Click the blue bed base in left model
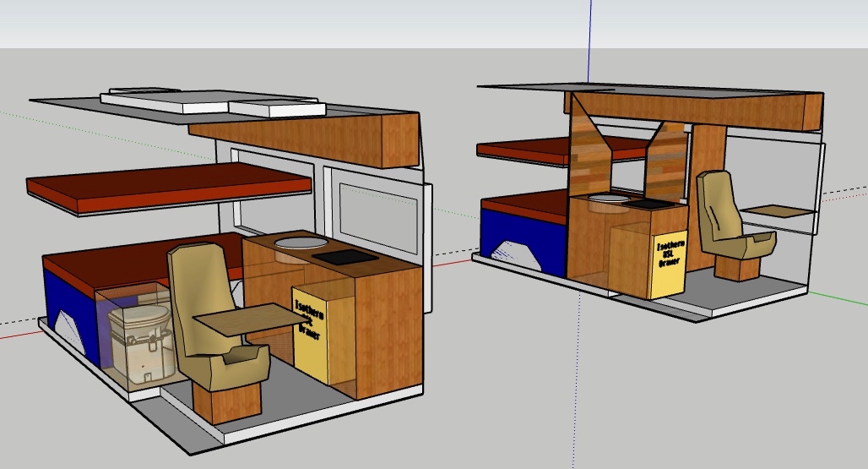 coord(72,296)
